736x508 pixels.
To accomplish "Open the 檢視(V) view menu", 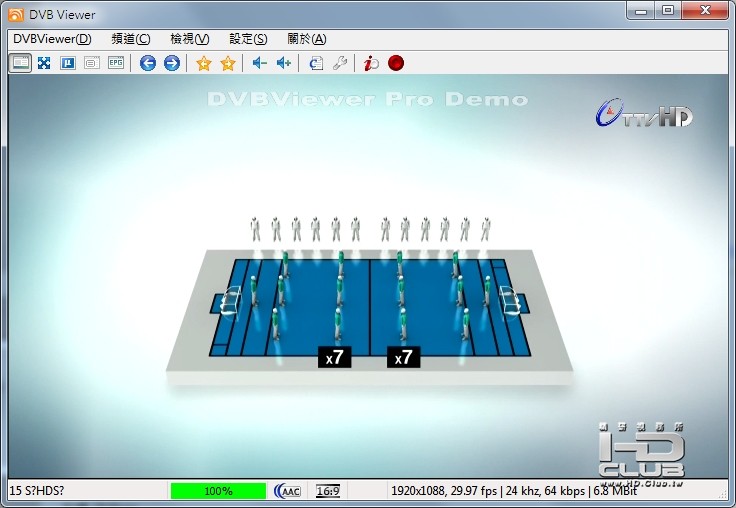I will pyautogui.click(x=190, y=39).
